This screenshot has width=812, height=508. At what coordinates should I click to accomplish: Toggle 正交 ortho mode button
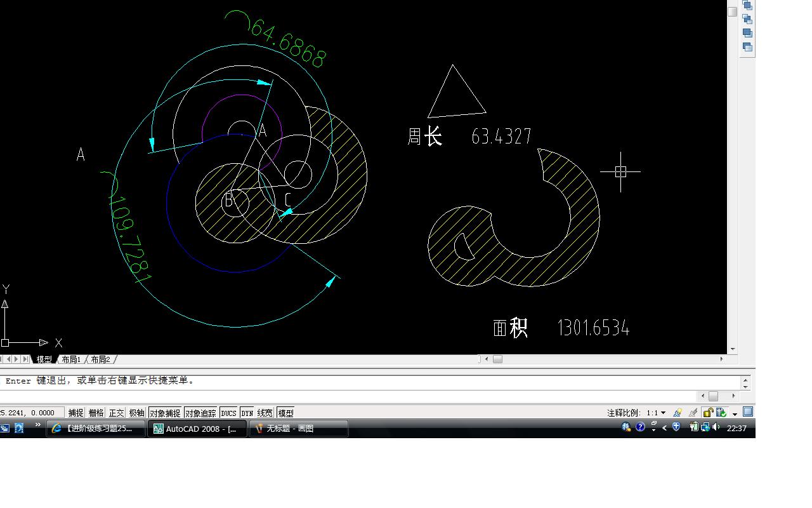(x=117, y=413)
